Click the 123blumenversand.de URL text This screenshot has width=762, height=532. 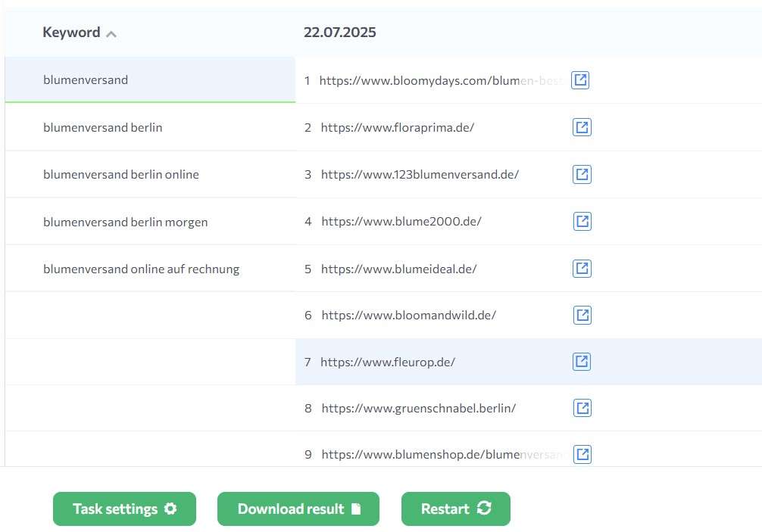point(420,174)
